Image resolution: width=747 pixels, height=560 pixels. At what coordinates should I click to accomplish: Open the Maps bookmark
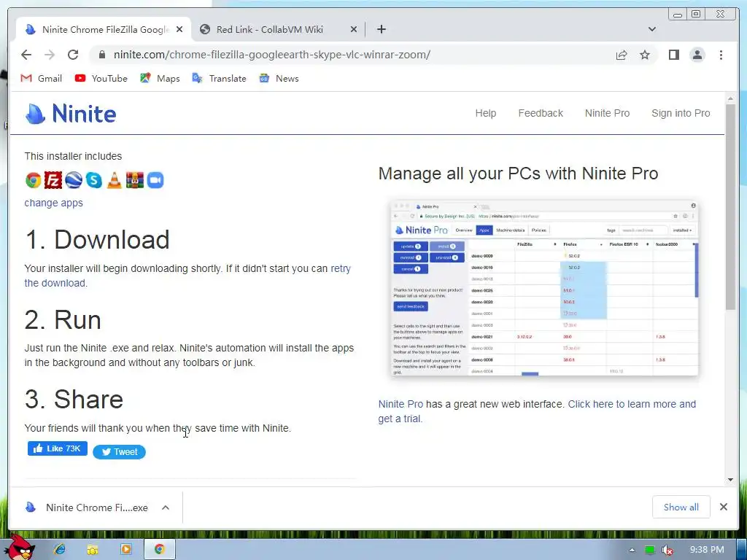click(160, 79)
